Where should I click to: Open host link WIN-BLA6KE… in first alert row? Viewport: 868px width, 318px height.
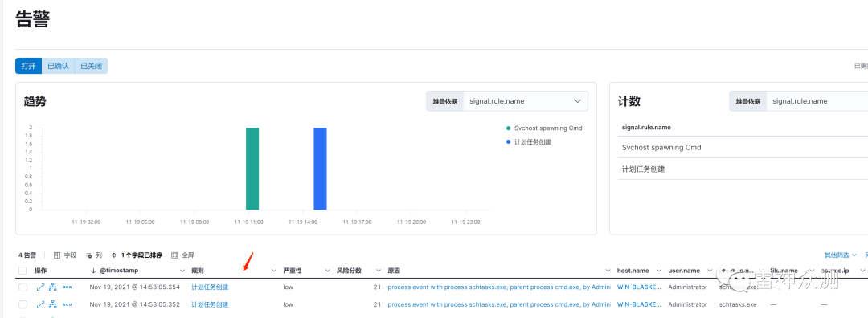(x=639, y=287)
